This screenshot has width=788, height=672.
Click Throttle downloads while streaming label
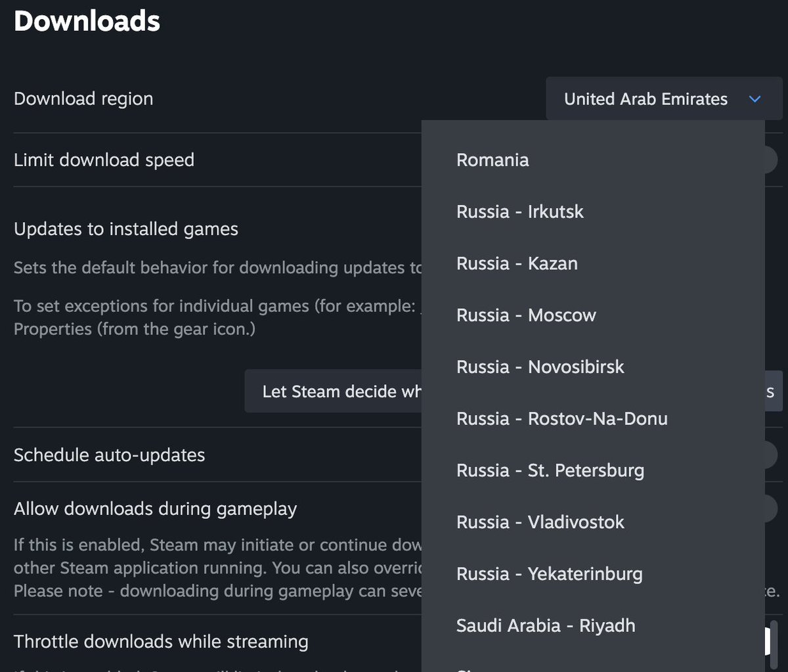161,641
